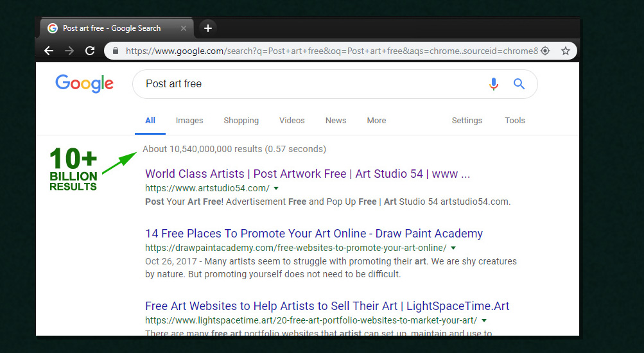Screen dimensions: 644x353
Task: Click the browser back arrow
Action: (x=49, y=51)
